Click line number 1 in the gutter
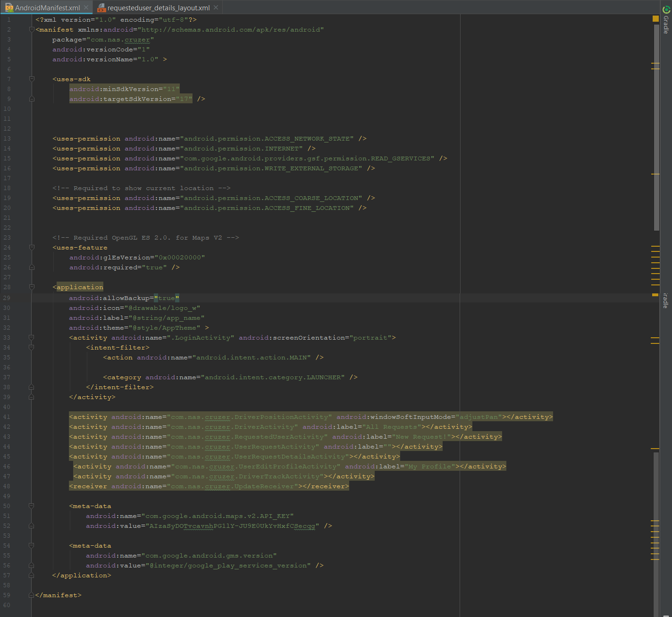This screenshot has width=672, height=617. (x=8, y=19)
